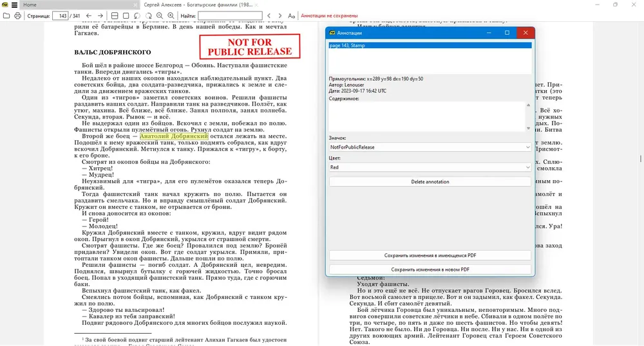Click Сохранить изменения в новом PDF

click(x=430, y=269)
